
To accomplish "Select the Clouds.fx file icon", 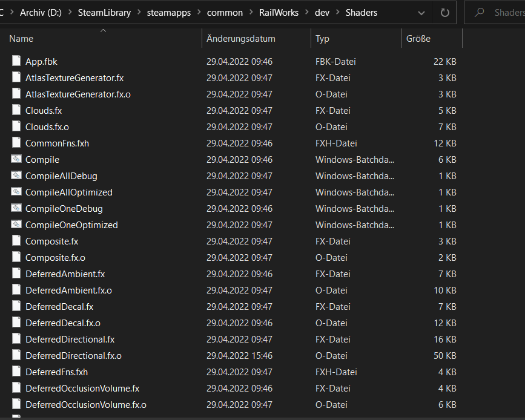I will click(x=16, y=111).
